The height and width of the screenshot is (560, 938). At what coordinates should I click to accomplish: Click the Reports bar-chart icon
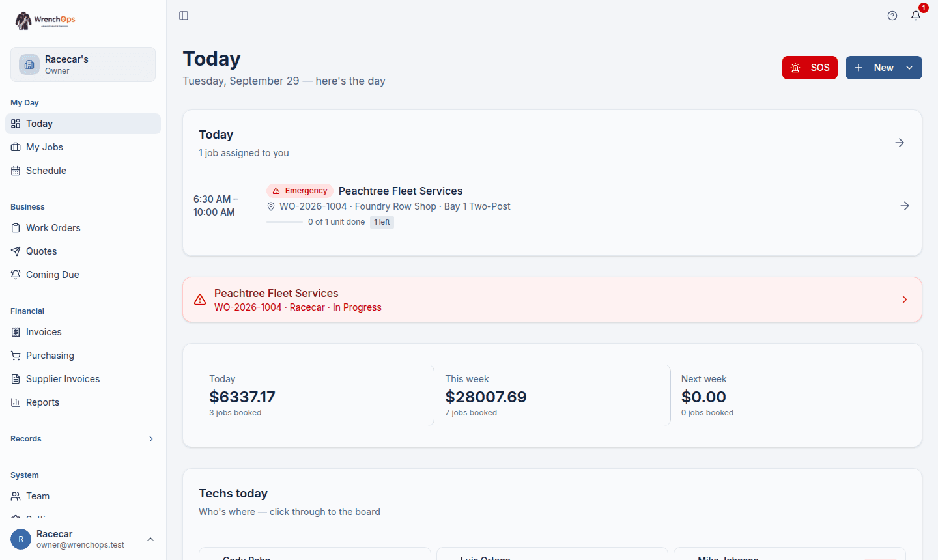pos(16,402)
